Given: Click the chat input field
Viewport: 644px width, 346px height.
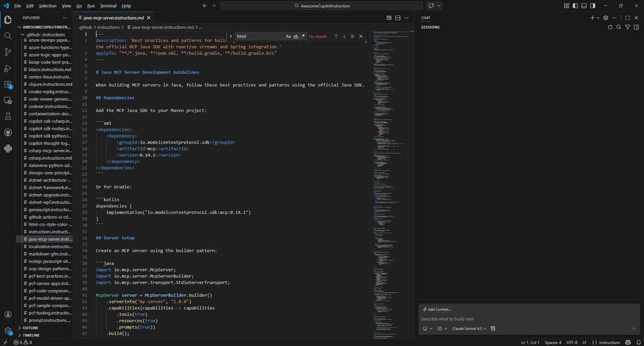Looking at the screenshot, I should 529,319.
